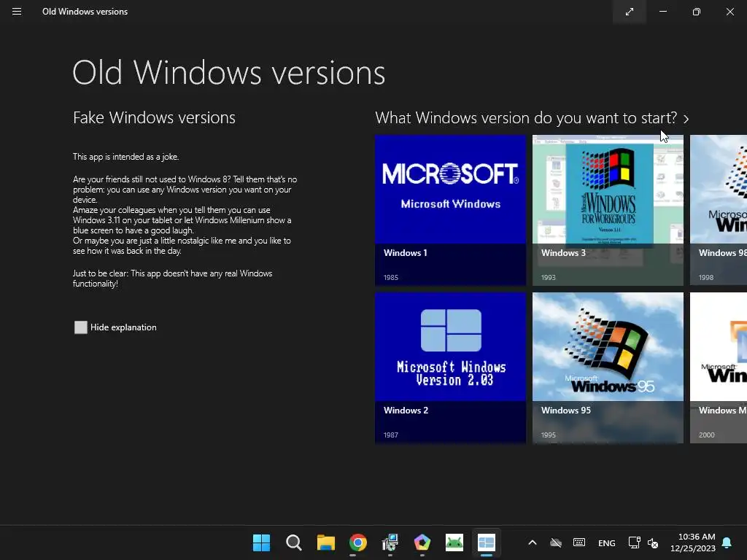Restore down the app window
This screenshot has height=560, width=747.
[697, 12]
